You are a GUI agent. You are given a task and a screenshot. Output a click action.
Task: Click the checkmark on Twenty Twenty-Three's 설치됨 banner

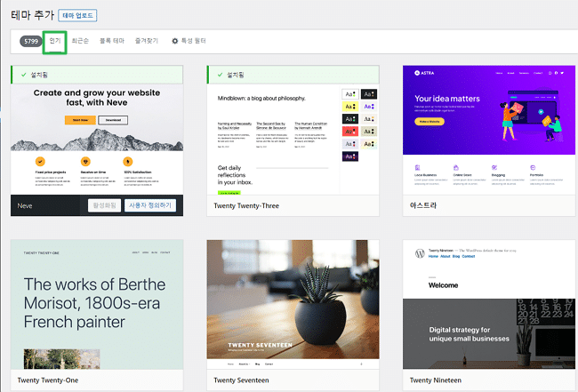click(220, 75)
